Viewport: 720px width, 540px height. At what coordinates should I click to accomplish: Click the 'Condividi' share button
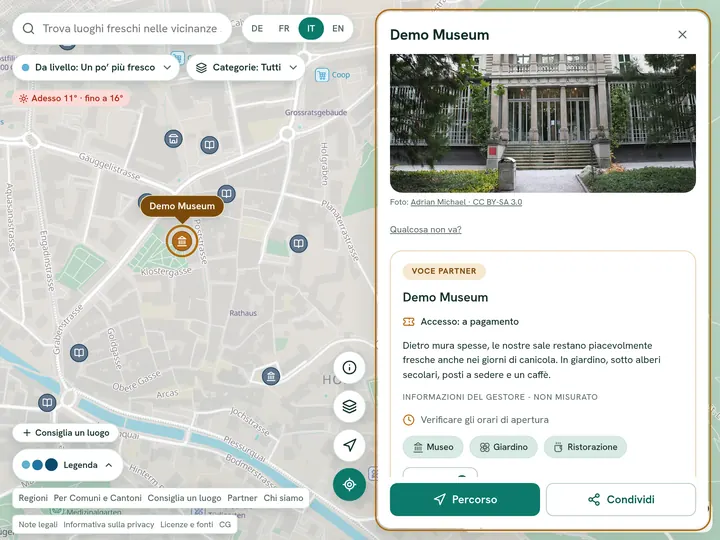[621, 499]
